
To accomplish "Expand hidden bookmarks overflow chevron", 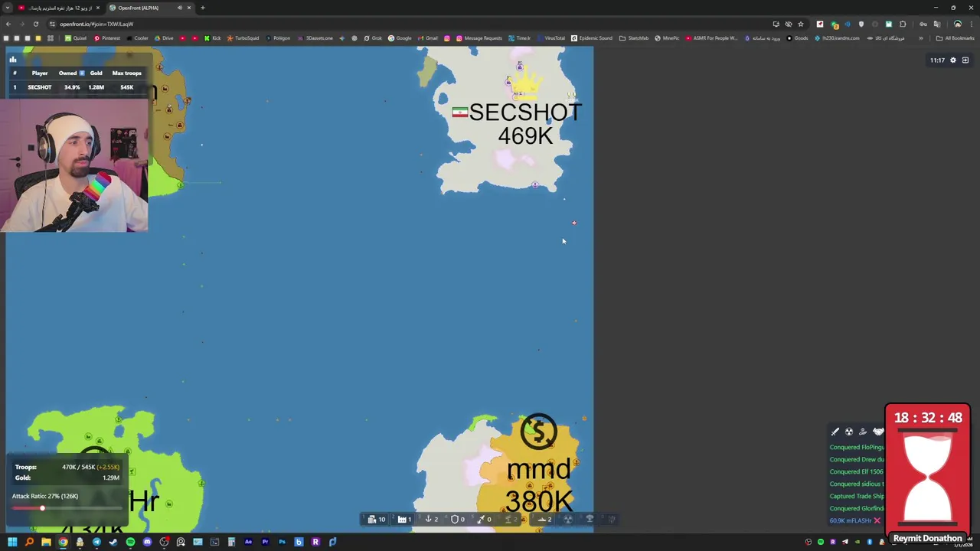I will pos(920,38).
